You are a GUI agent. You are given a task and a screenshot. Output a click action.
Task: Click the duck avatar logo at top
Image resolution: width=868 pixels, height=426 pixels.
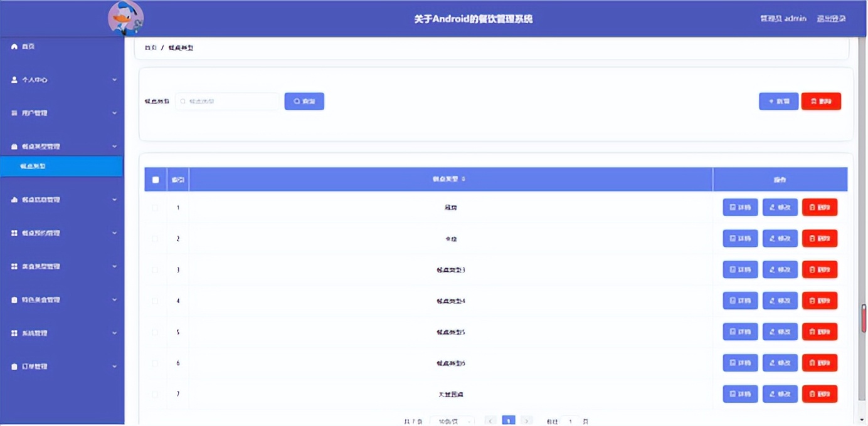click(x=125, y=19)
